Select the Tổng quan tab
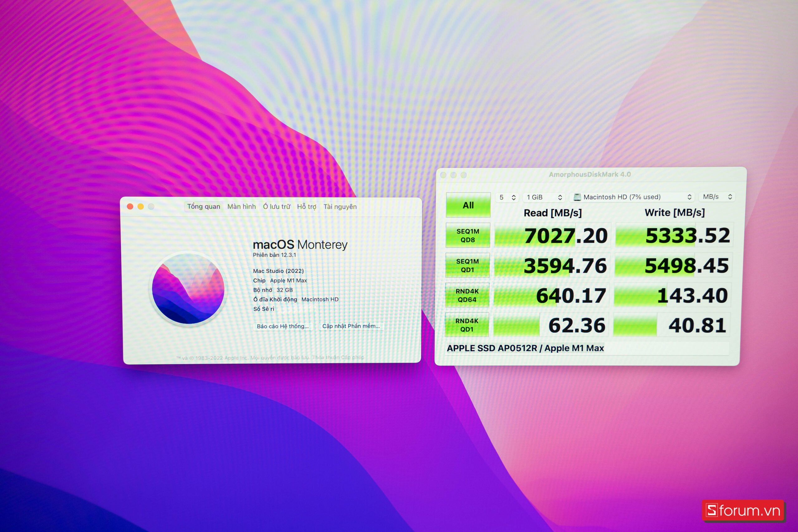The image size is (798, 532). click(204, 206)
